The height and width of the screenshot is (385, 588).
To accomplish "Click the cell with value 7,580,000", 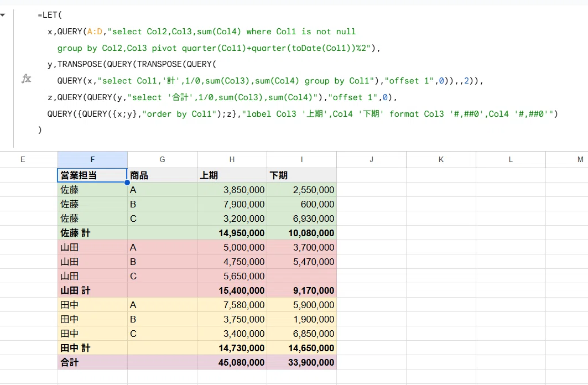I will click(x=232, y=305).
